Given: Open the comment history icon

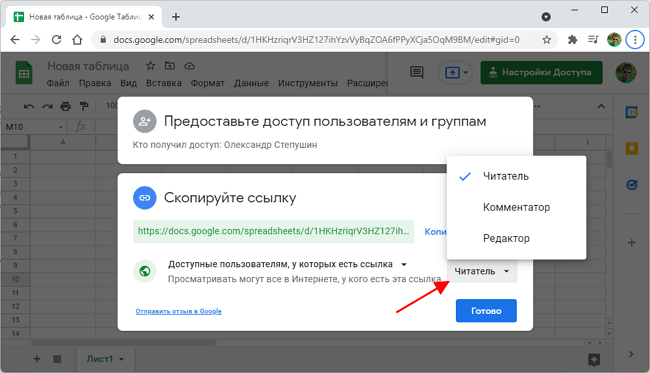Looking at the screenshot, I should [x=417, y=73].
